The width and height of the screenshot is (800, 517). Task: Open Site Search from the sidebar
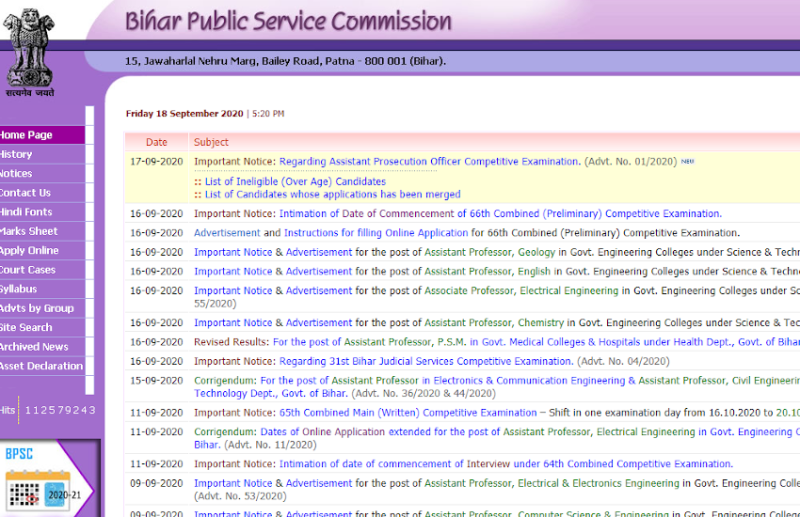[x=27, y=328]
